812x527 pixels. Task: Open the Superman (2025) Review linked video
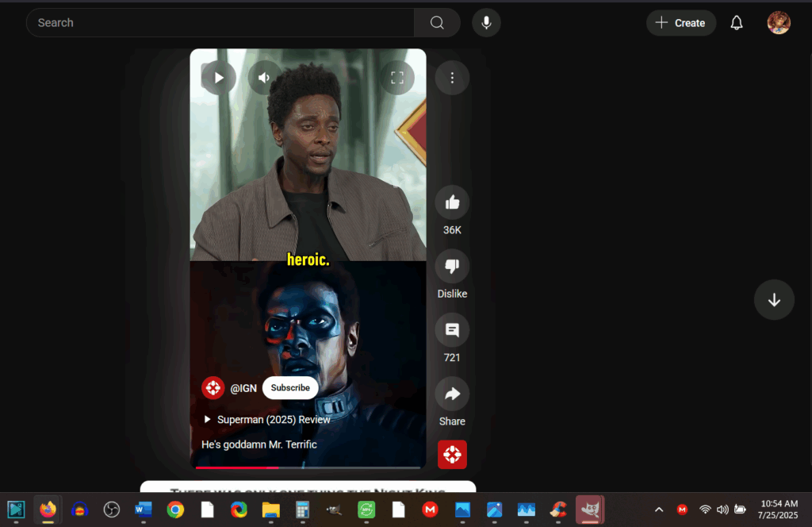[266, 419]
